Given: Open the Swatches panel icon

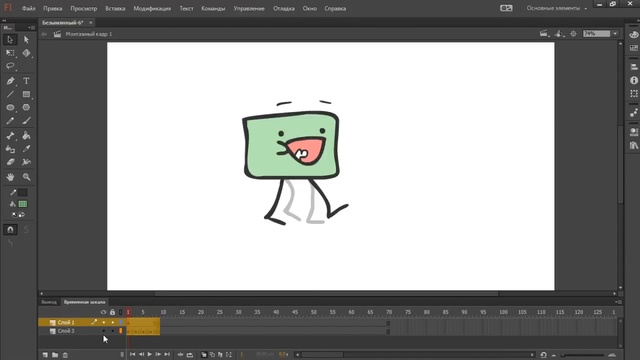Looking at the screenshot, I should coord(633,48).
